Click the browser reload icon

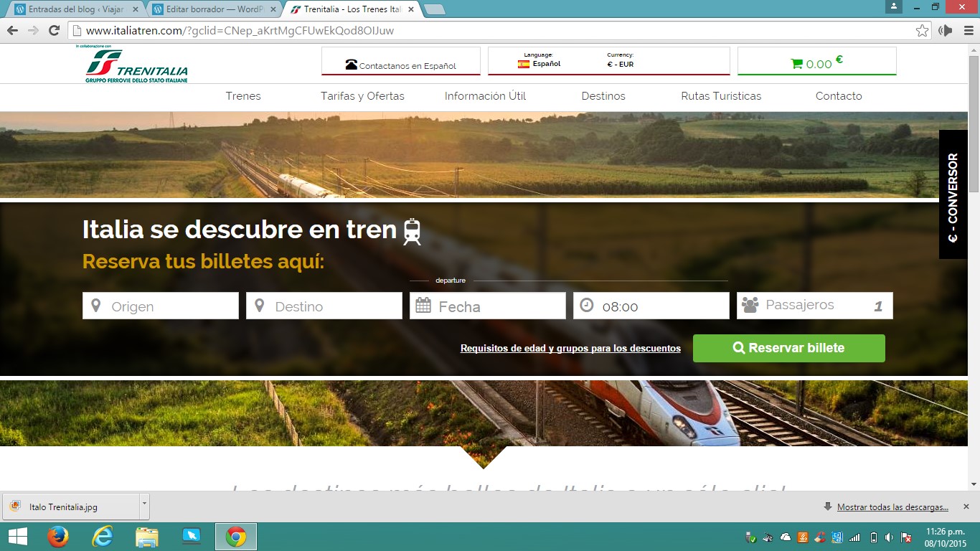(54, 31)
